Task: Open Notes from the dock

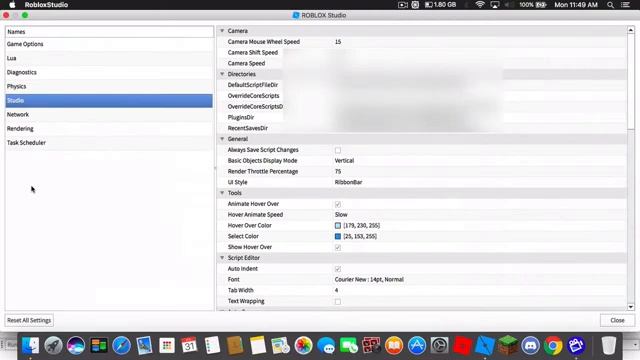Action: 258,346
